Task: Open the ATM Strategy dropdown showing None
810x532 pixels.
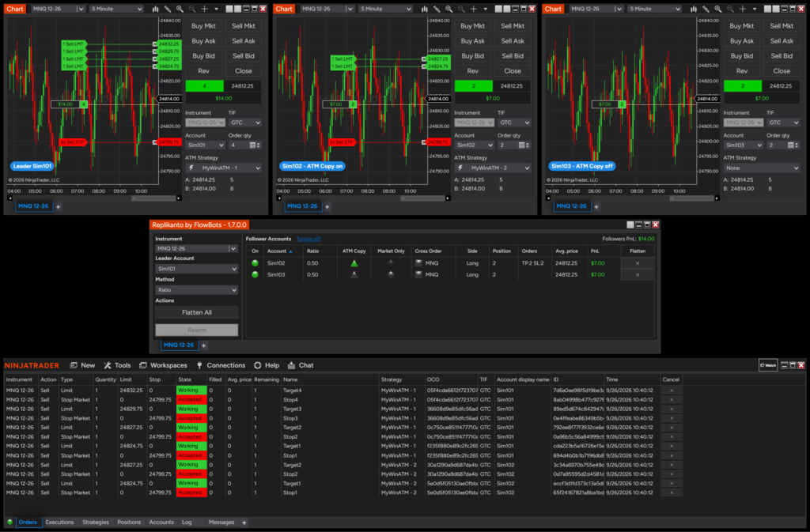Action: [762, 168]
